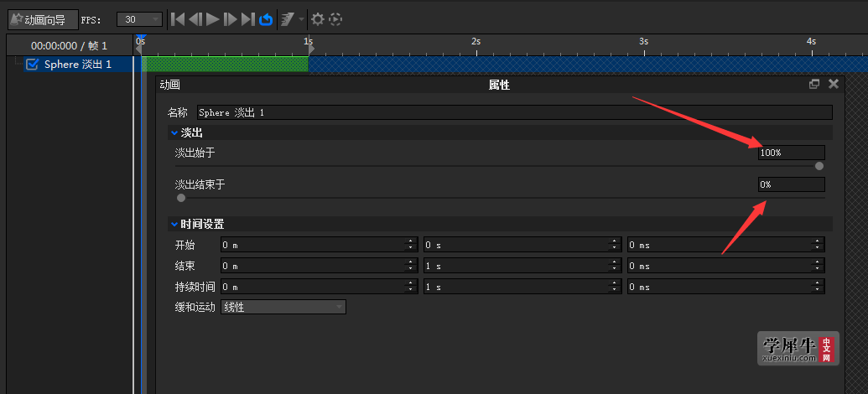Click the 名称 field containing Sphere 淡出 1
Viewport: 868px width, 394px height.
tap(514, 113)
